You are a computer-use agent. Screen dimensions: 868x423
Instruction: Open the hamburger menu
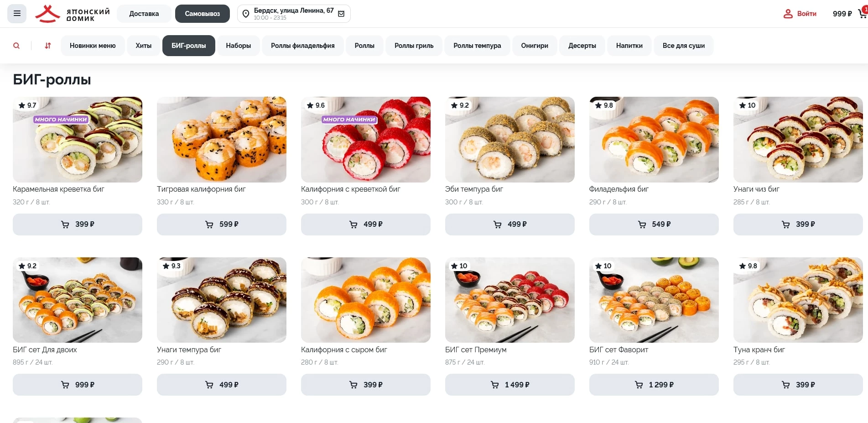[x=17, y=14]
